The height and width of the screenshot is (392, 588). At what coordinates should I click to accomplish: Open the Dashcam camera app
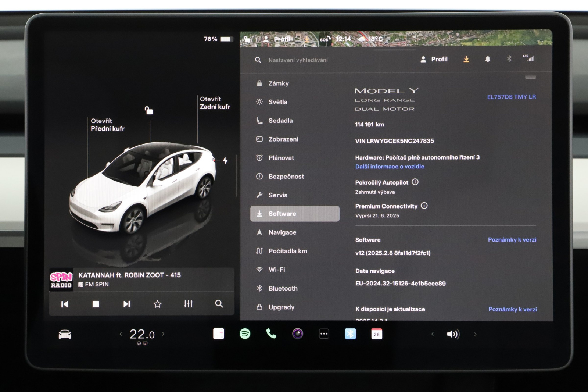coord(298,334)
